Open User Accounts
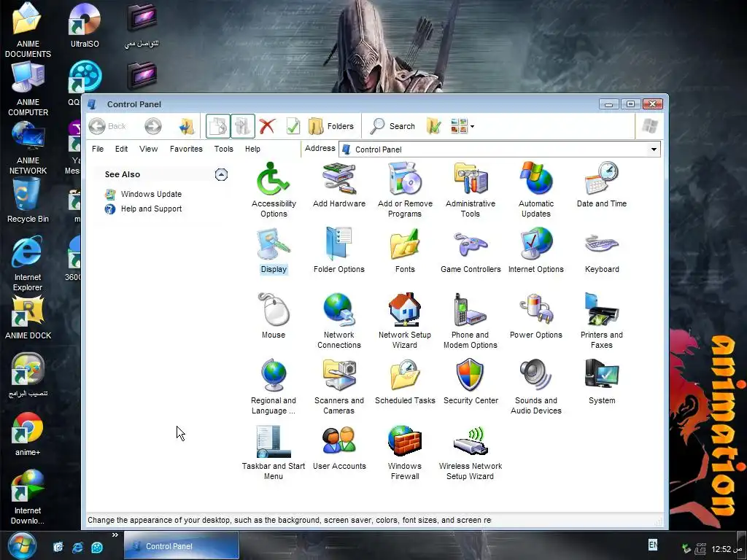Viewport: 747px width, 560px height. pos(338,448)
